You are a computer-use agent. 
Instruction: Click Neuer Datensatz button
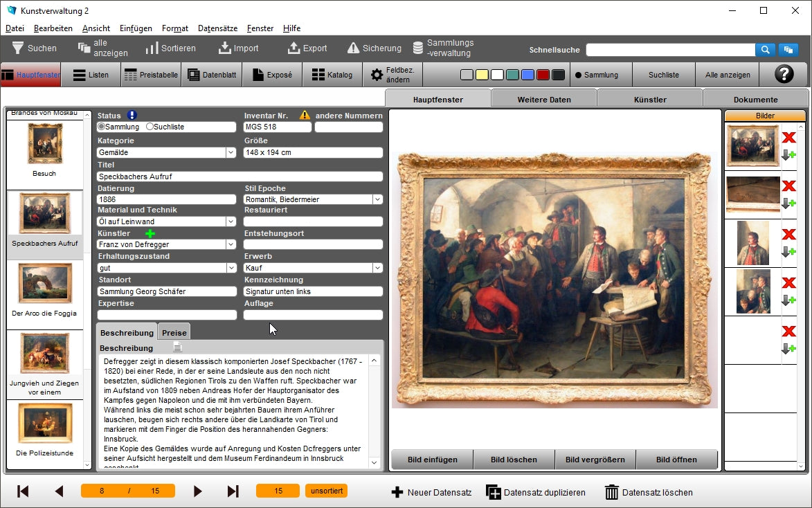(x=431, y=492)
